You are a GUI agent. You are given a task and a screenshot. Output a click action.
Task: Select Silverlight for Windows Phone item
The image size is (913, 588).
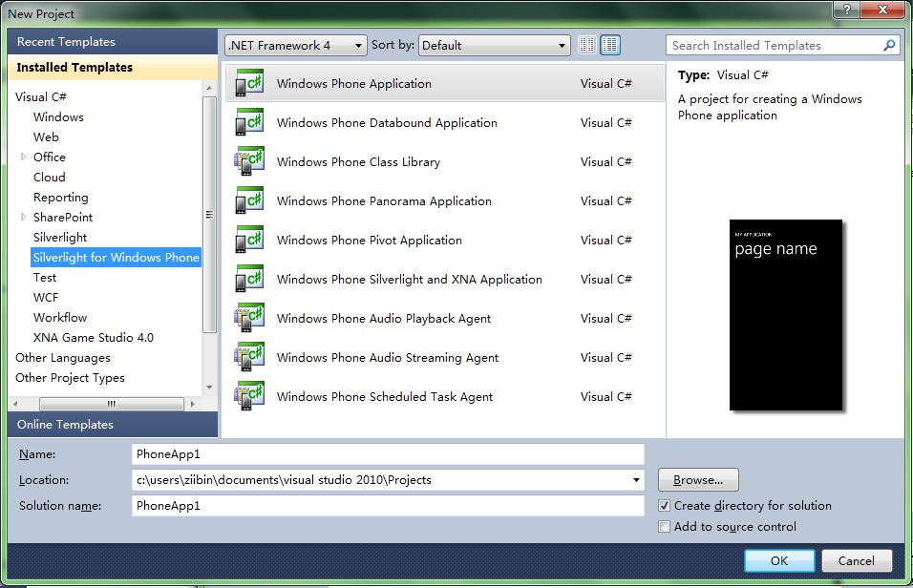click(x=116, y=258)
